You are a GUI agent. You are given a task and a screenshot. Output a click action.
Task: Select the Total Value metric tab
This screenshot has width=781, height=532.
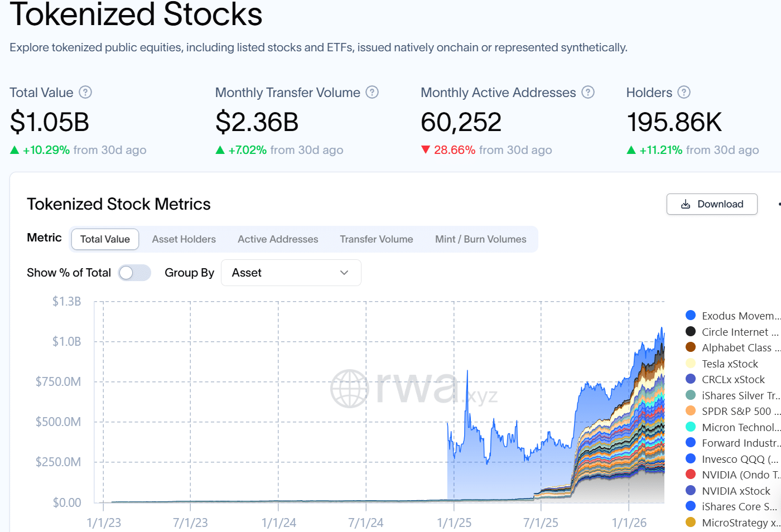[105, 239]
